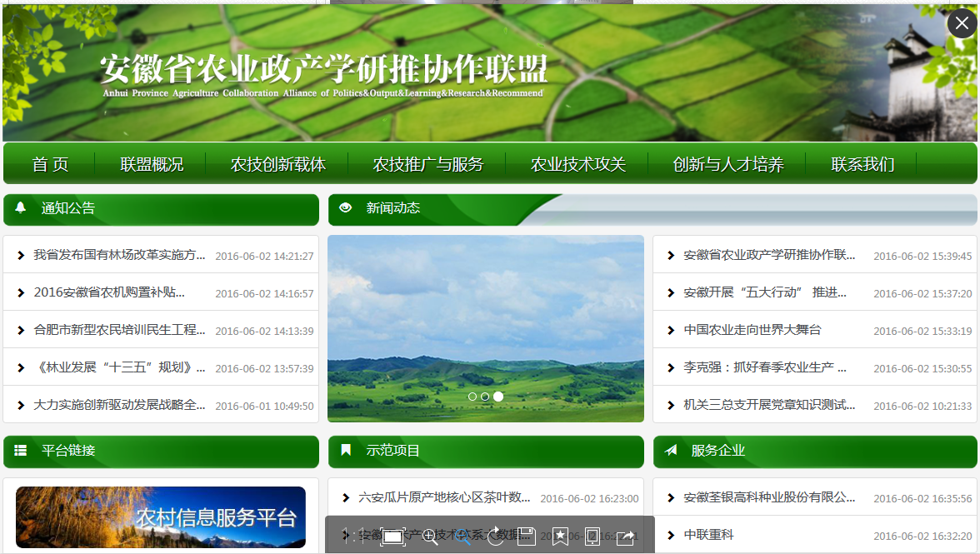Viewport: 980px width, 554px height.
Task: Select the second carousel slide dot
Action: point(485,397)
